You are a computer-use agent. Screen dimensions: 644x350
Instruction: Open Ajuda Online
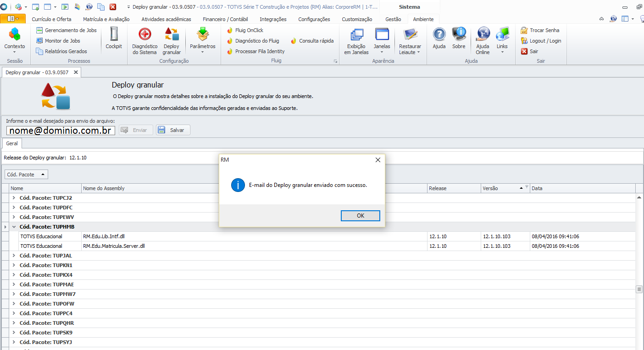tap(483, 41)
